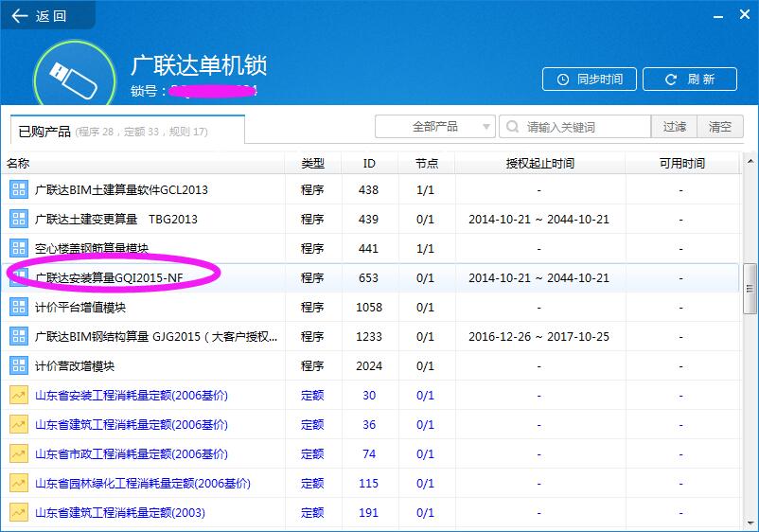Click the 刷新 refresh button

coord(690,79)
